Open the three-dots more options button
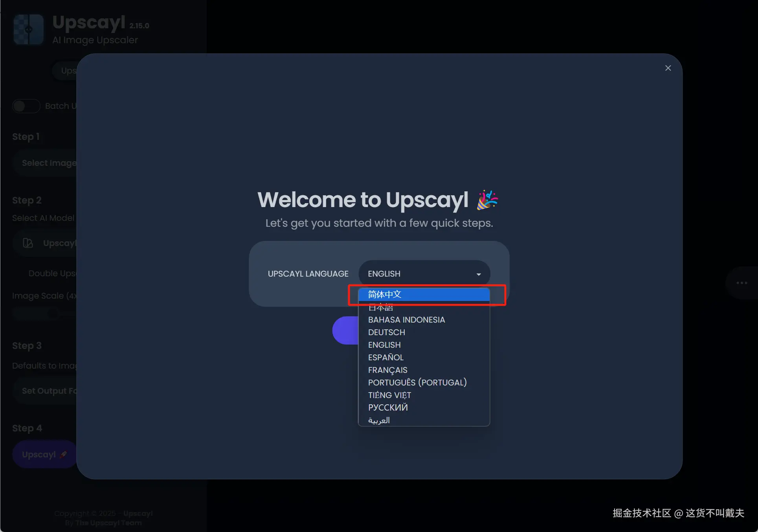The image size is (758, 532). pos(741,283)
